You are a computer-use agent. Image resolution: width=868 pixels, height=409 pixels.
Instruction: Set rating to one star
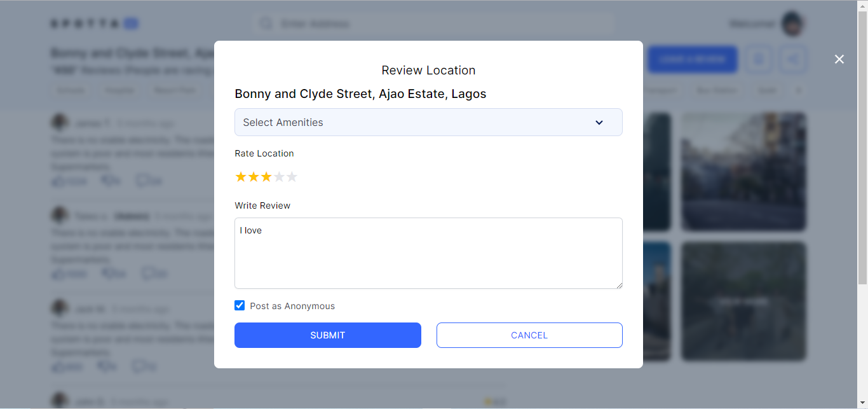pos(241,177)
